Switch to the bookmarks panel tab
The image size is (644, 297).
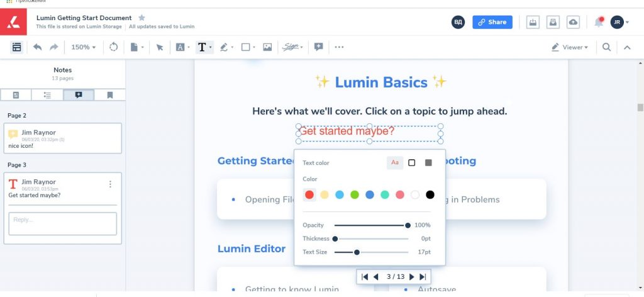click(109, 95)
